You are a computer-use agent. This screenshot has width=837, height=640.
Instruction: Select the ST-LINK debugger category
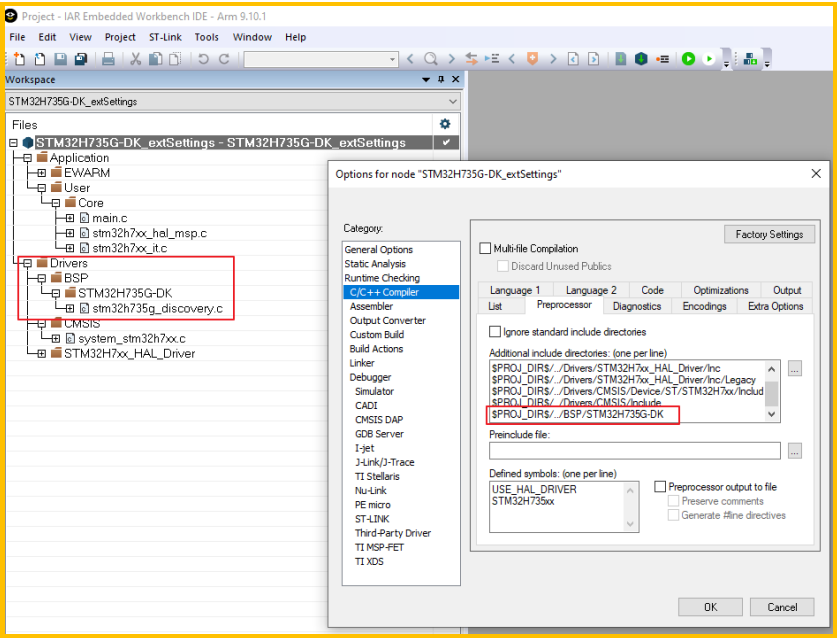372,519
